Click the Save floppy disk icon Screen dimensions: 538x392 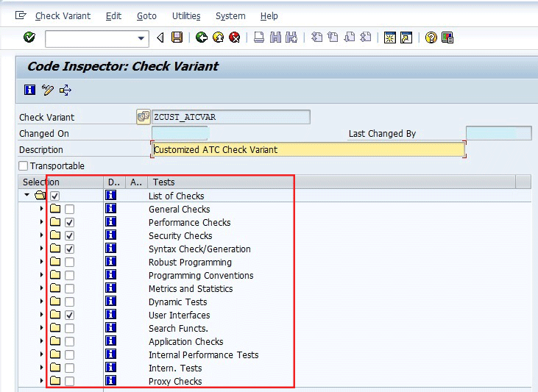tap(177, 37)
